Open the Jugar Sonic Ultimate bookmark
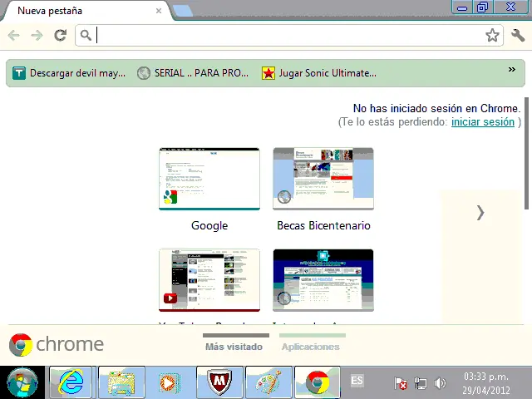This screenshot has width=532, height=399. (x=319, y=73)
